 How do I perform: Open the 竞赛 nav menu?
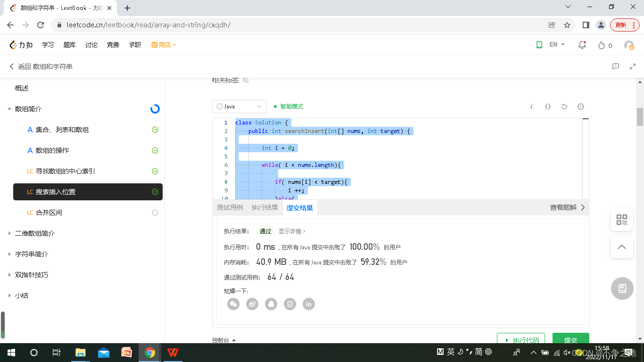[113, 45]
